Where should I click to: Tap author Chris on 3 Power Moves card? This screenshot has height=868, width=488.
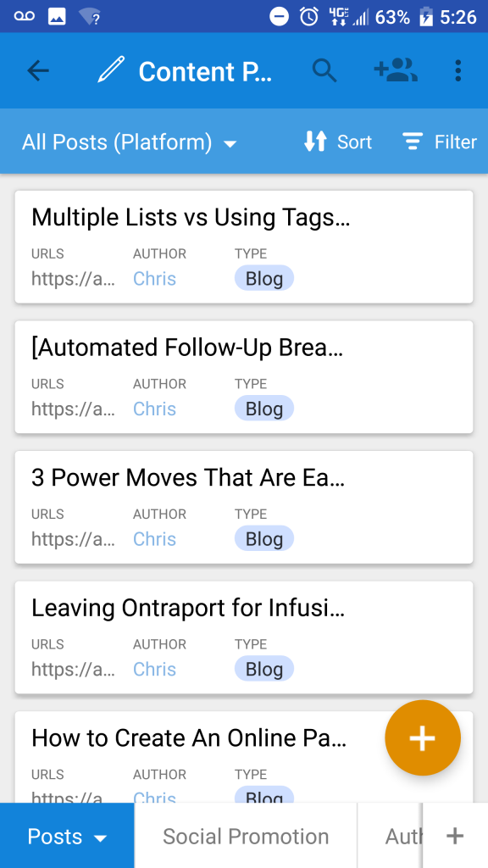154,538
